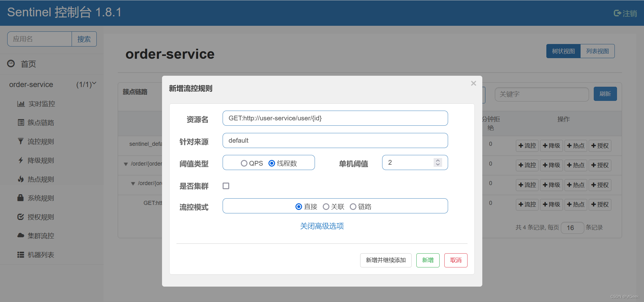Click +热点 in the sentinel_default row
Image resolution: width=644 pixels, height=302 pixels.
pyautogui.click(x=576, y=146)
